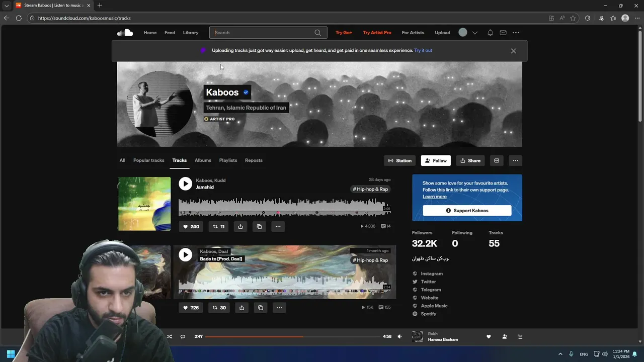Screen dimensions: 644x362
Task: Open the Learn more link
Action: pos(435,197)
